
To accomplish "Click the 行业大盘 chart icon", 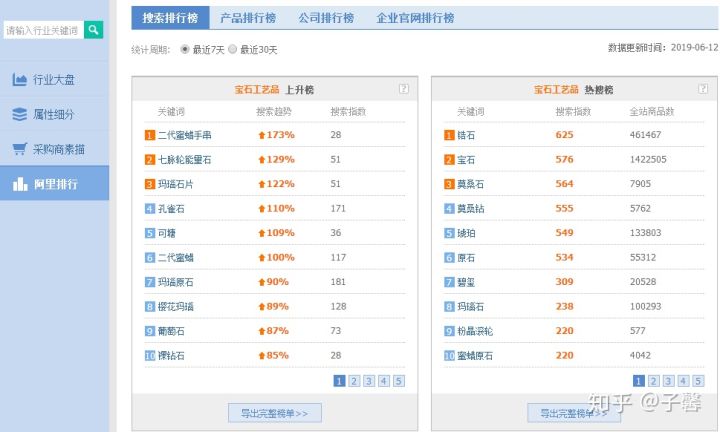I will click(19, 80).
